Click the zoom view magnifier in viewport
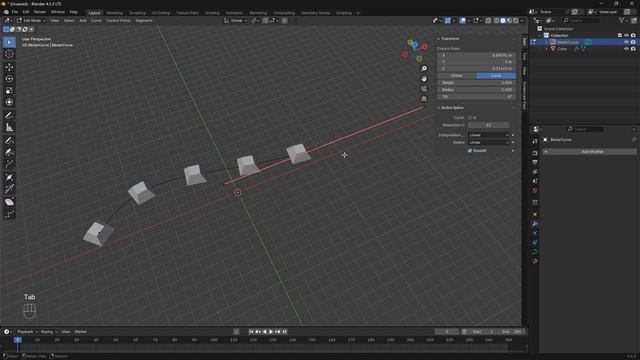Image resolution: width=640 pixels, height=360 pixels. click(424, 69)
